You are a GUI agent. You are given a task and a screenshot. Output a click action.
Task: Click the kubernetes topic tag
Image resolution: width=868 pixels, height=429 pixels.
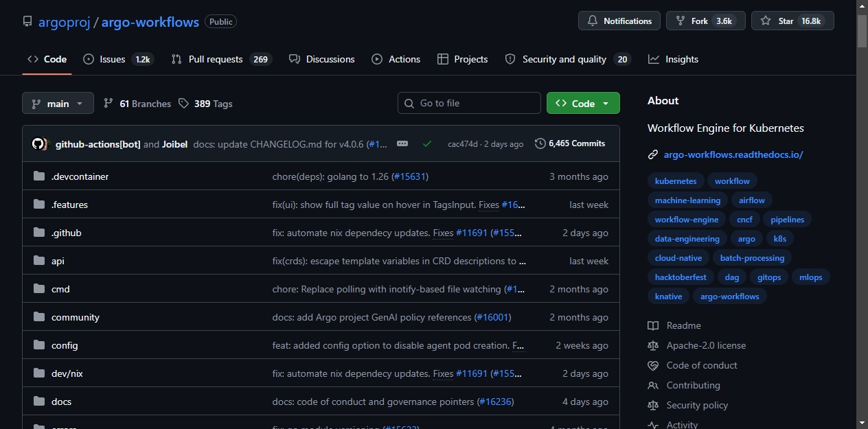676,181
